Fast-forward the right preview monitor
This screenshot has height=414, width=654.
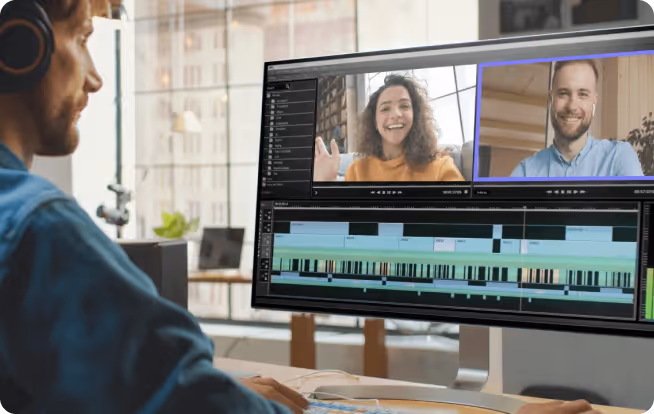pyautogui.click(x=582, y=192)
